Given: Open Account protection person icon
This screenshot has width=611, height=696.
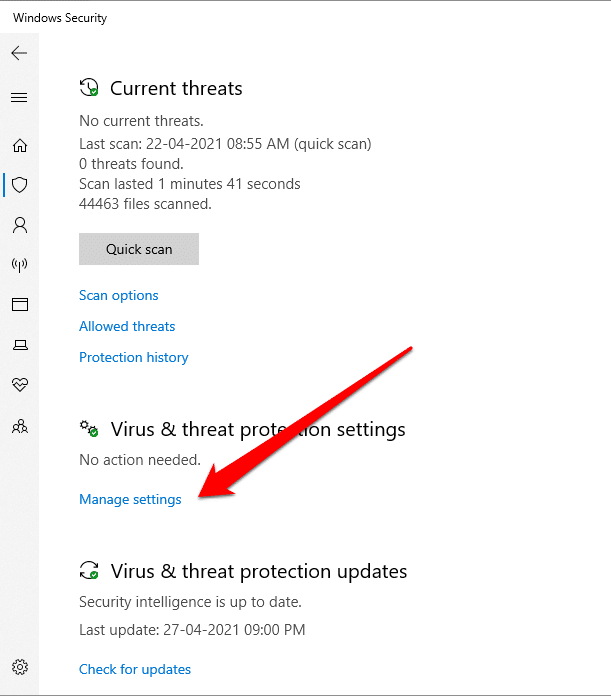Looking at the screenshot, I should coord(19,225).
